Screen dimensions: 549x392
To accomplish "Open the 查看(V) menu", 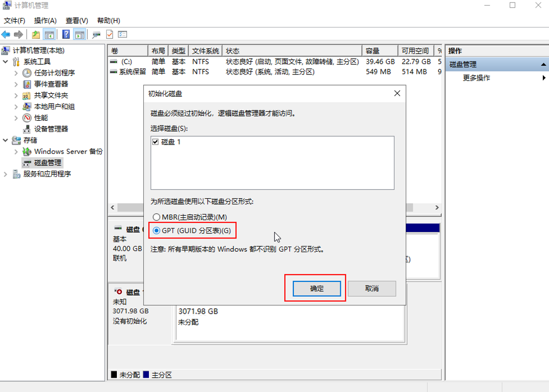I will pos(77,20).
